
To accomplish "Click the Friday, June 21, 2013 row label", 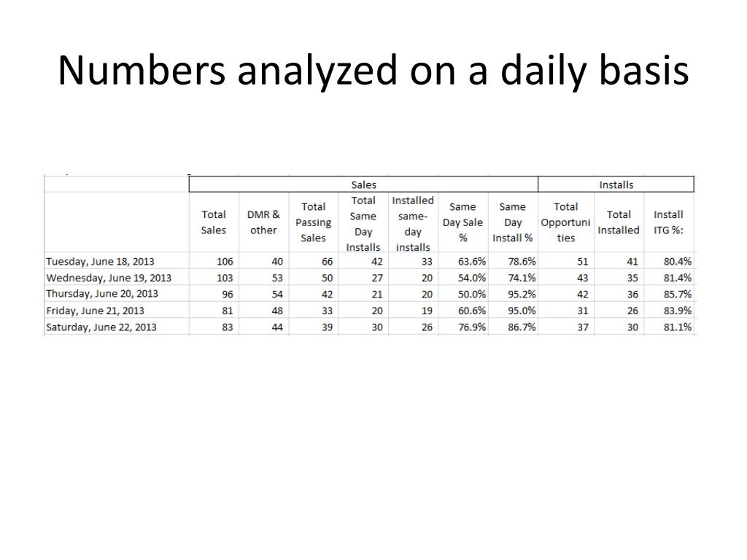I will pyautogui.click(x=95, y=311).
